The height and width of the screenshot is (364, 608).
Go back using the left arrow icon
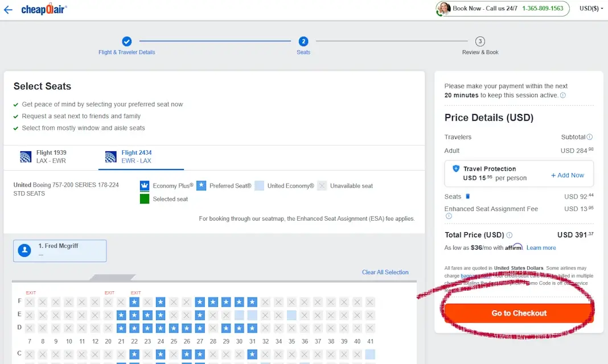point(8,10)
